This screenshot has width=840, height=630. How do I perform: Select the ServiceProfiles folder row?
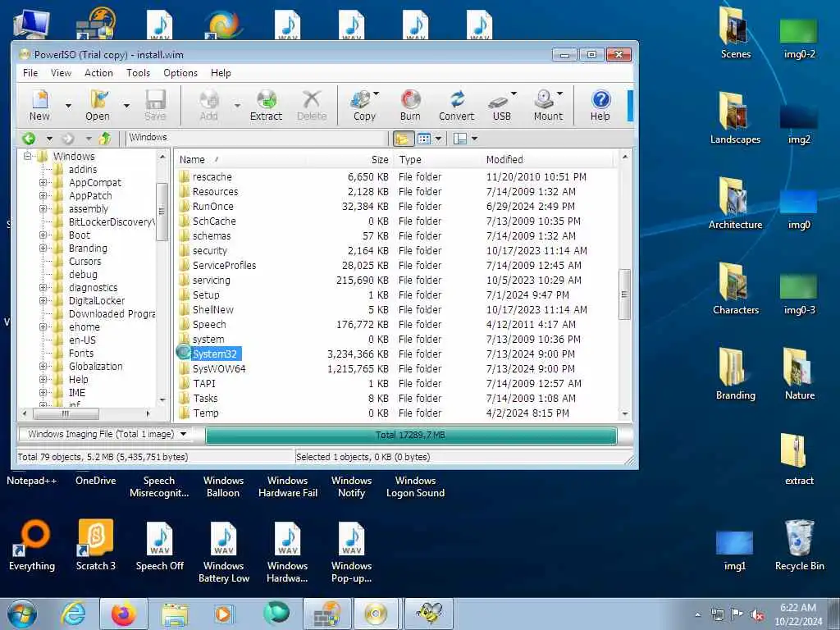[x=396, y=266]
